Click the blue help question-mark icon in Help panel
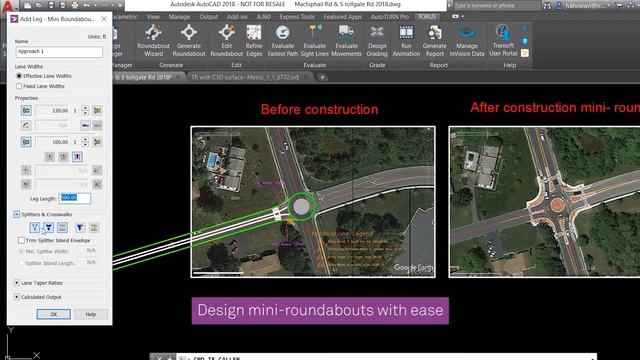 525,41
